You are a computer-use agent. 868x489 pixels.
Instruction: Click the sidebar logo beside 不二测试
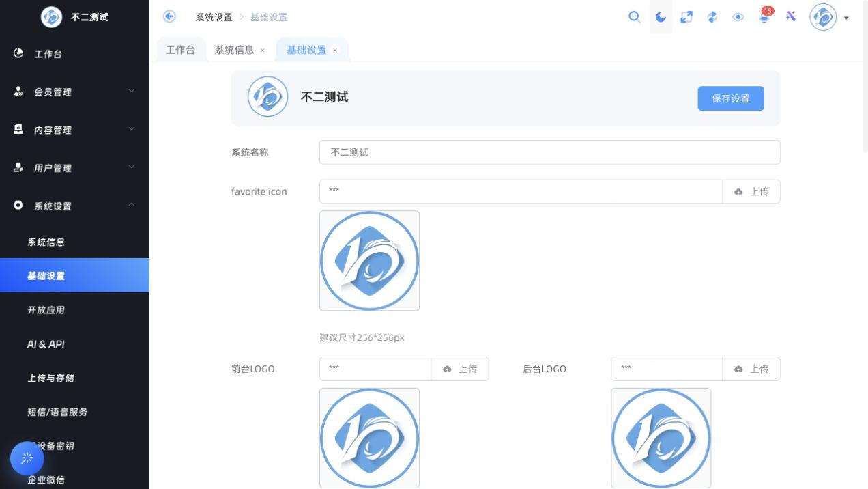point(51,16)
